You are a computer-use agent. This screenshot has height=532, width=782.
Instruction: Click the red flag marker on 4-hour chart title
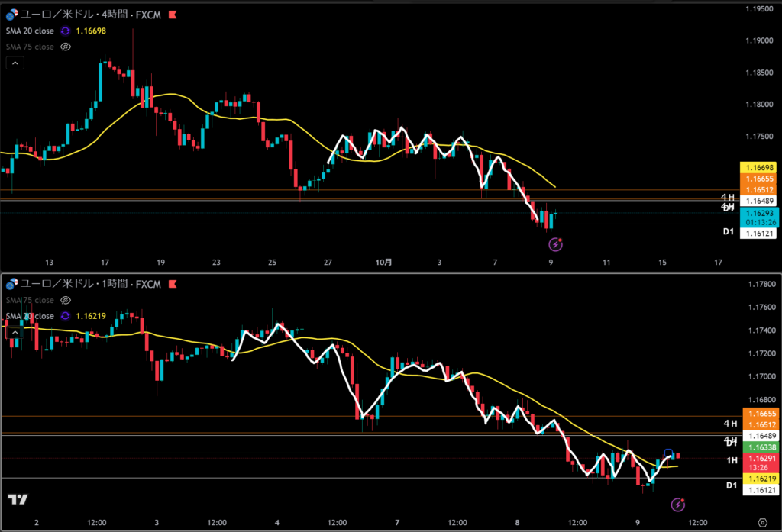click(x=173, y=15)
